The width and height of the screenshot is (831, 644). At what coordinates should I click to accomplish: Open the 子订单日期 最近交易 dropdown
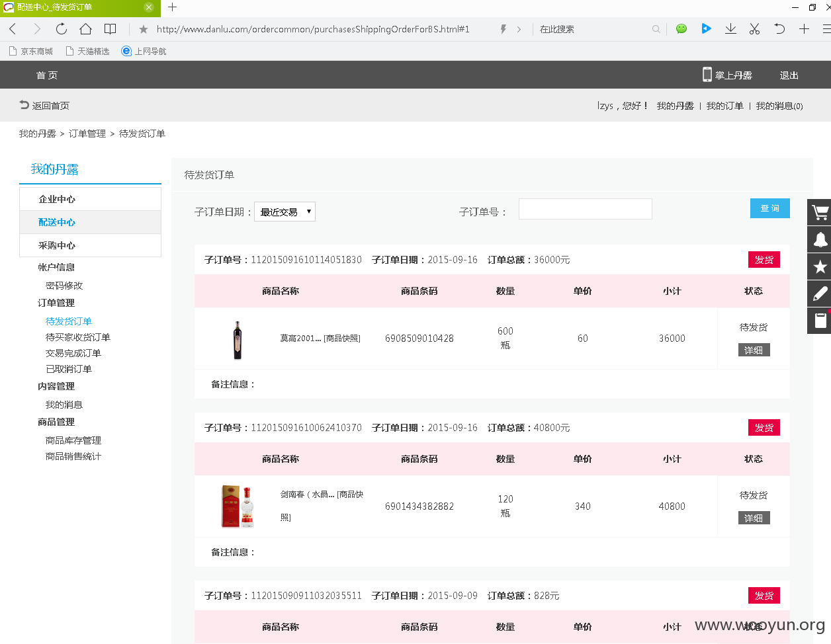click(x=284, y=212)
